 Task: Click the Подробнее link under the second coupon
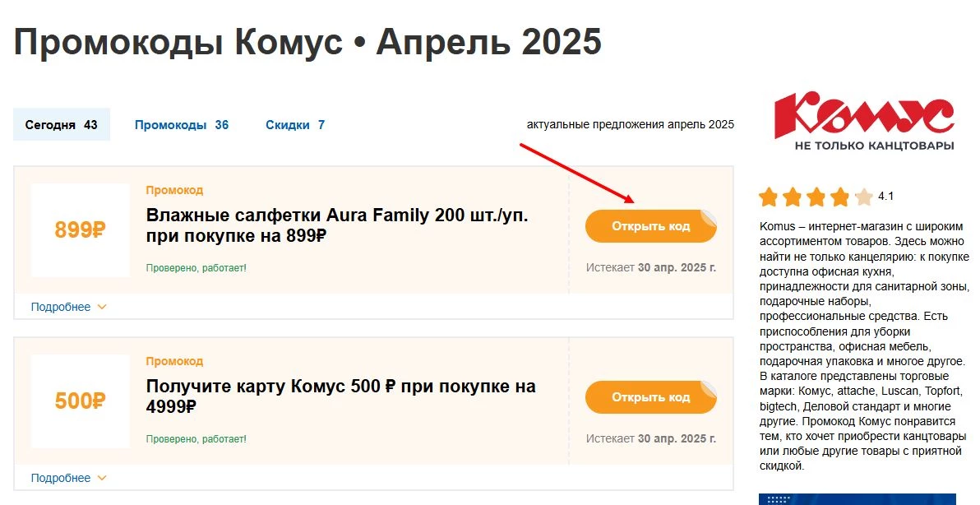(59, 478)
